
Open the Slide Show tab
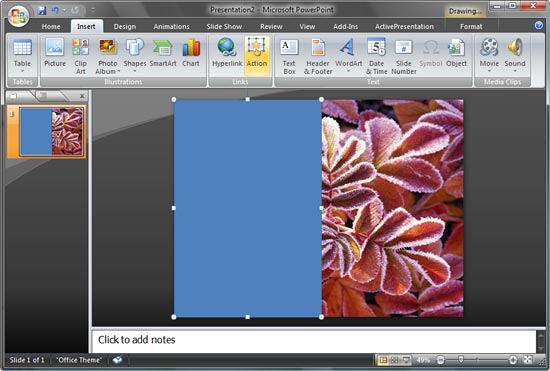click(224, 27)
